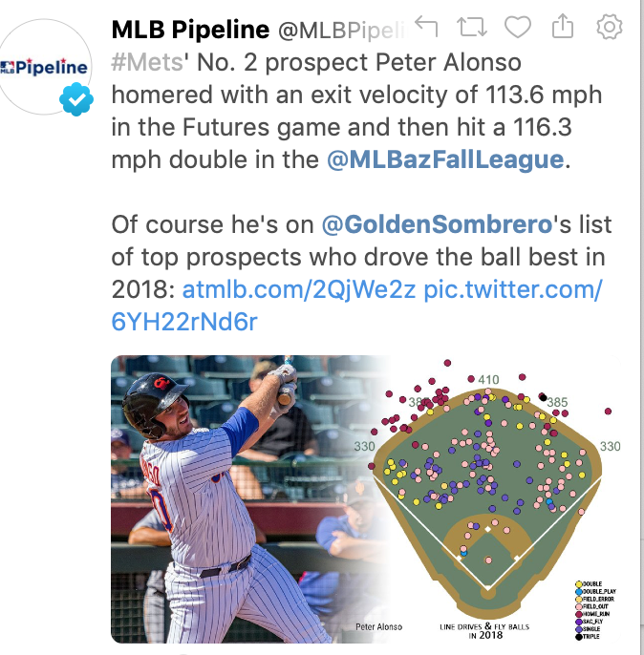Screen dimensions: 644x655
Task: Open the share tweet icon
Action: (562, 29)
